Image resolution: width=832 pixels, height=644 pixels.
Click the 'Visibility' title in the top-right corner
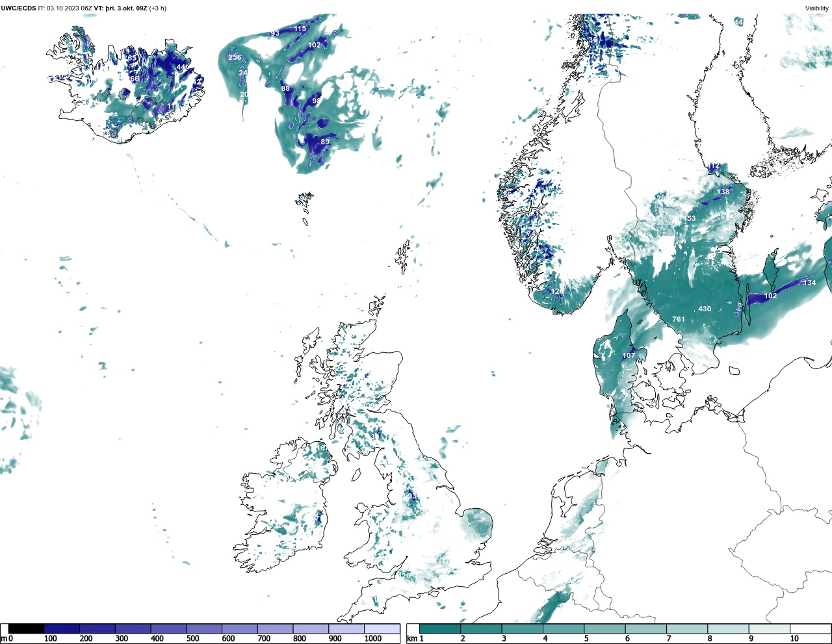point(817,8)
